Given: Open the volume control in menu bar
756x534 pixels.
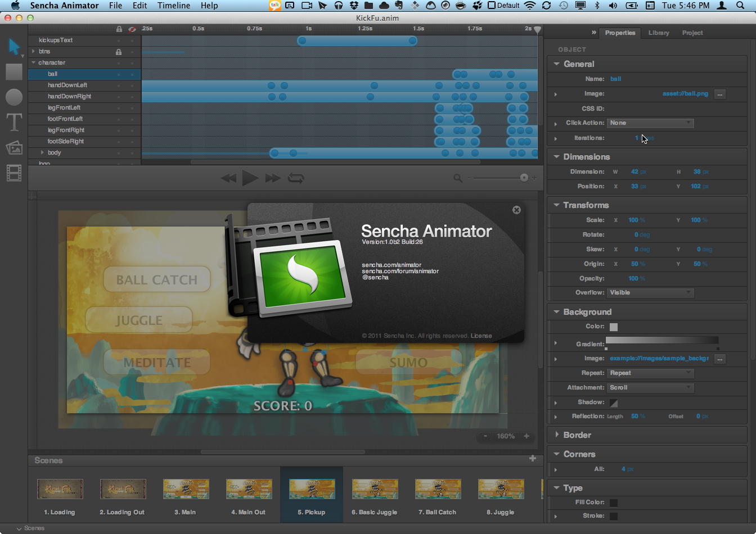Looking at the screenshot, I should tap(613, 6).
